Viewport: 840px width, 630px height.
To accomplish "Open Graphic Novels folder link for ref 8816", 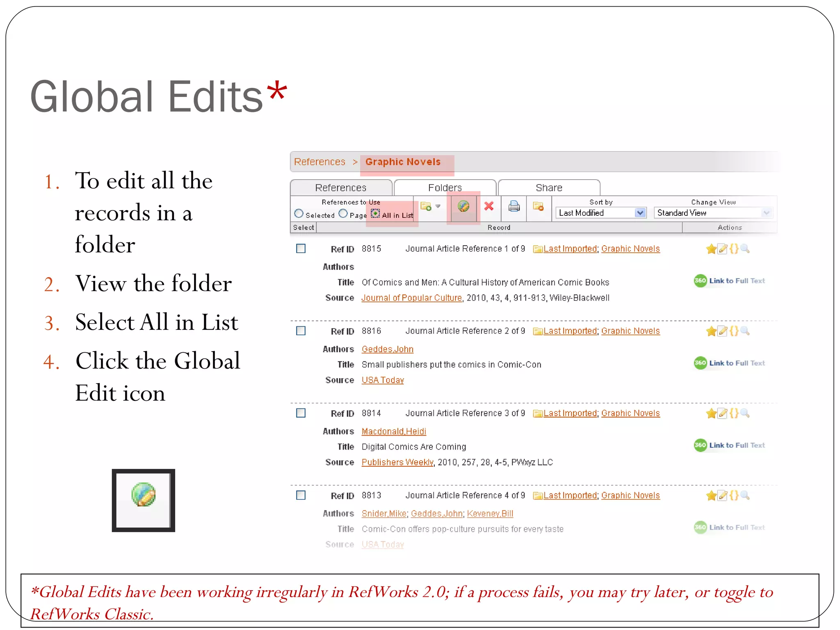I will pyautogui.click(x=630, y=331).
